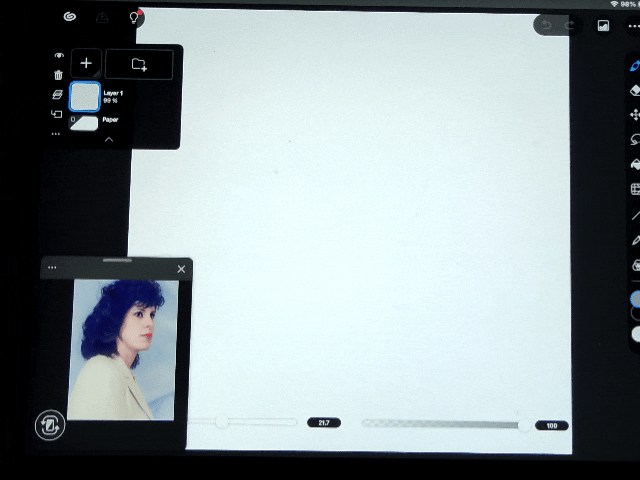Select the Brush tool
Image resolution: width=640 pixels, height=480 pixels.
point(635,66)
